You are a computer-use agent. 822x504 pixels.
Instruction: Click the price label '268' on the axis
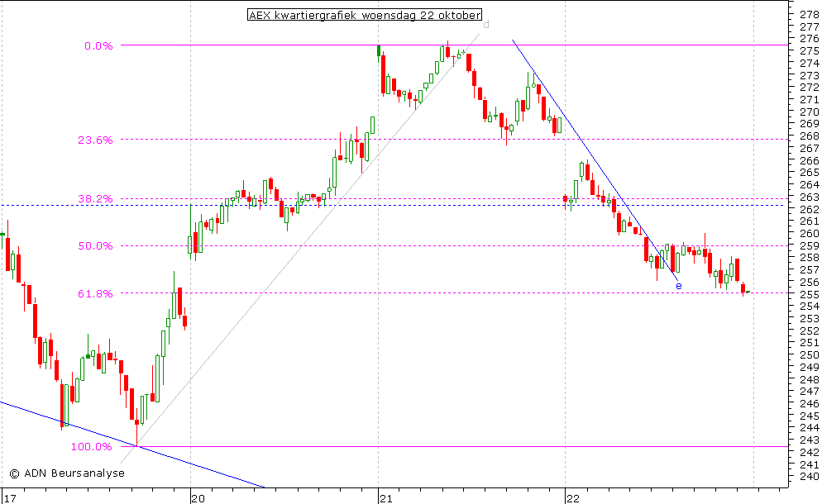(x=809, y=136)
